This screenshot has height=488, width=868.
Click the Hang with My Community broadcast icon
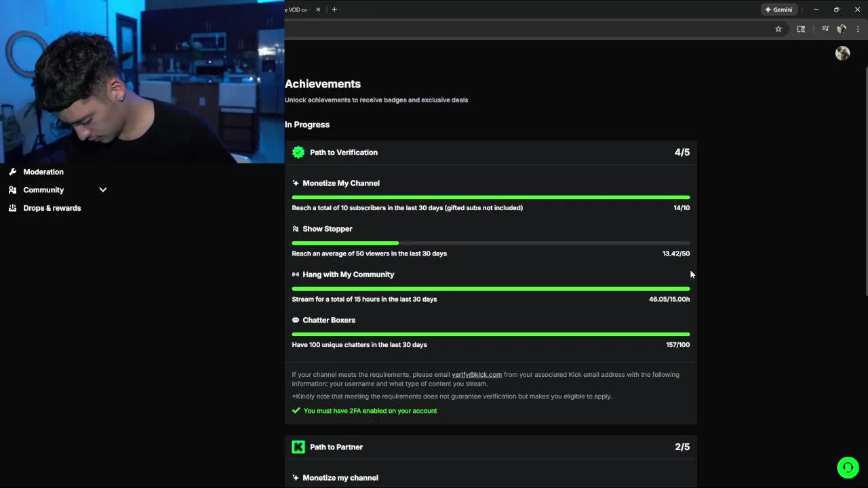(296, 274)
